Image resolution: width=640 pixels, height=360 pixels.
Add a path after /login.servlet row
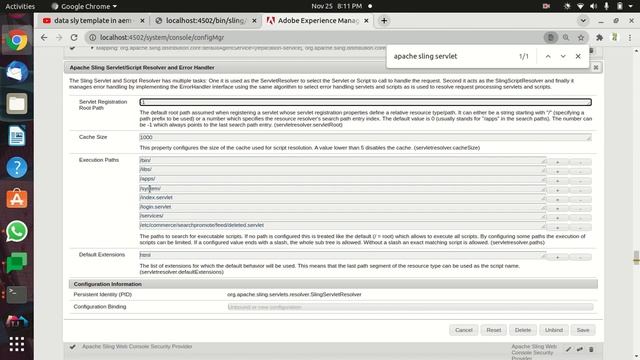pos(558,209)
